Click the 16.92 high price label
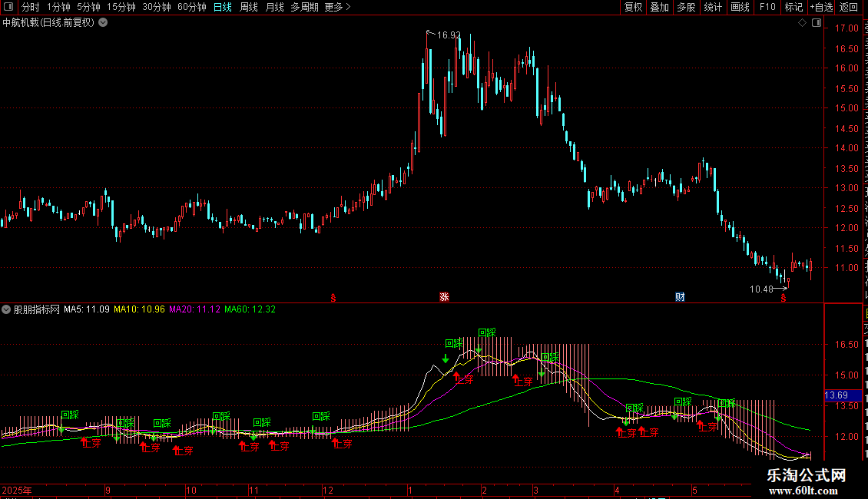This screenshot has height=499, width=868. tap(449, 35)
